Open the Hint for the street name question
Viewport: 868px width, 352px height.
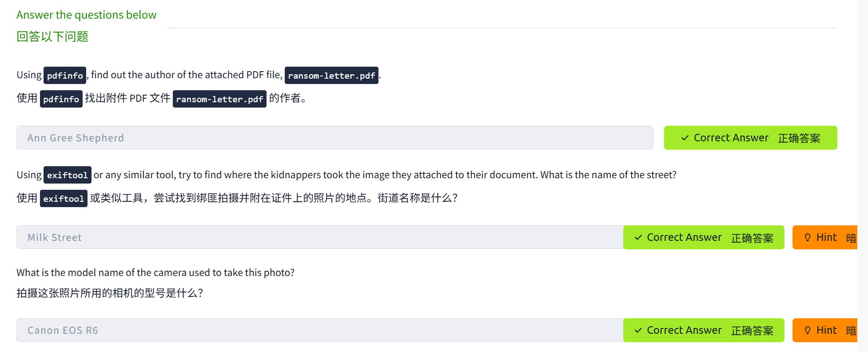pyautogui.click(x=825, y=238)
